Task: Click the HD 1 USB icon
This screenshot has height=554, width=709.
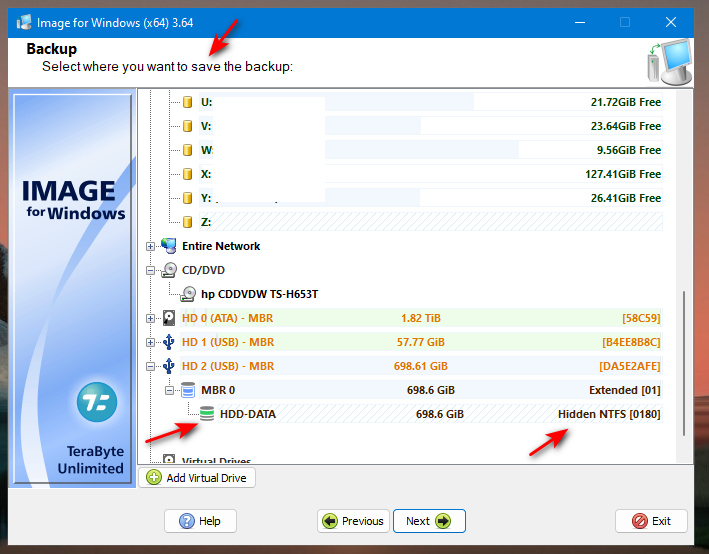Action: 169,342
